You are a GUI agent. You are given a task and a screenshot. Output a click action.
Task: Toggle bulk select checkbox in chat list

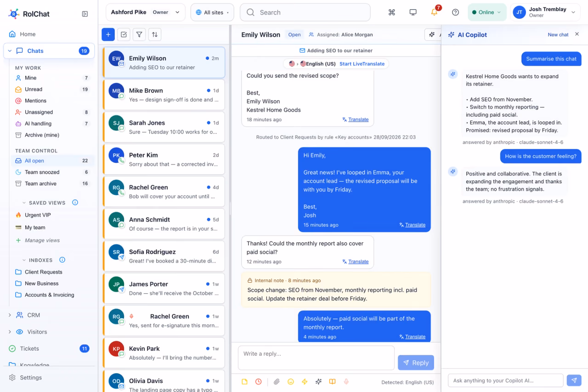pos(124,34)
